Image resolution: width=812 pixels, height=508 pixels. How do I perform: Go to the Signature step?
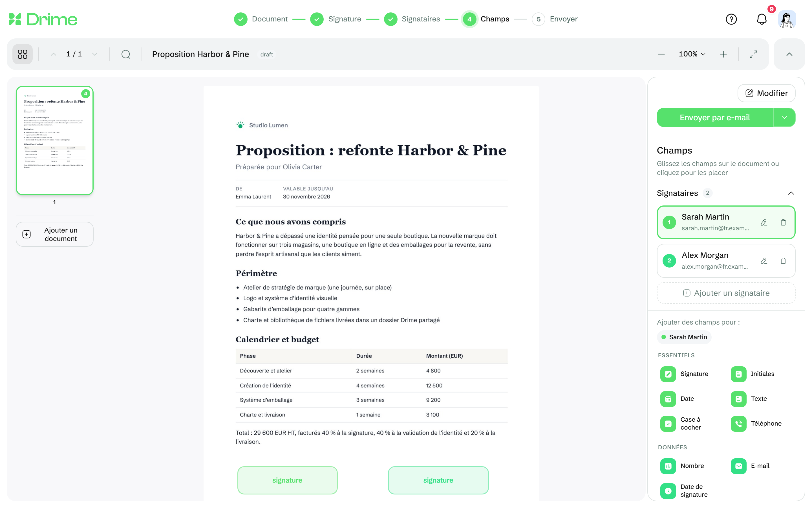[x=336, y=19]
